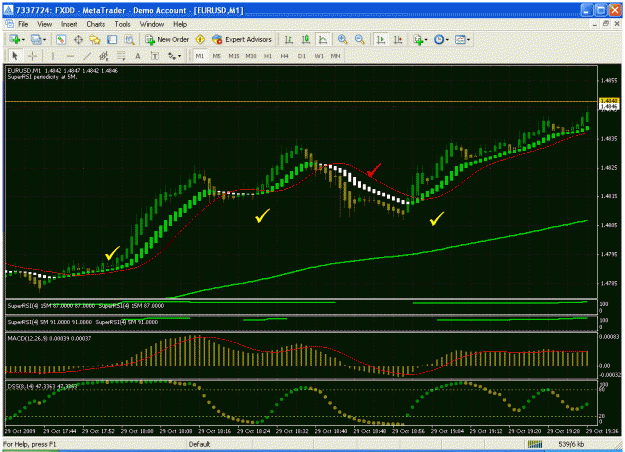Screen dimensions: 625x452
Task: Open the Insert menu
Action: point(69,24)
